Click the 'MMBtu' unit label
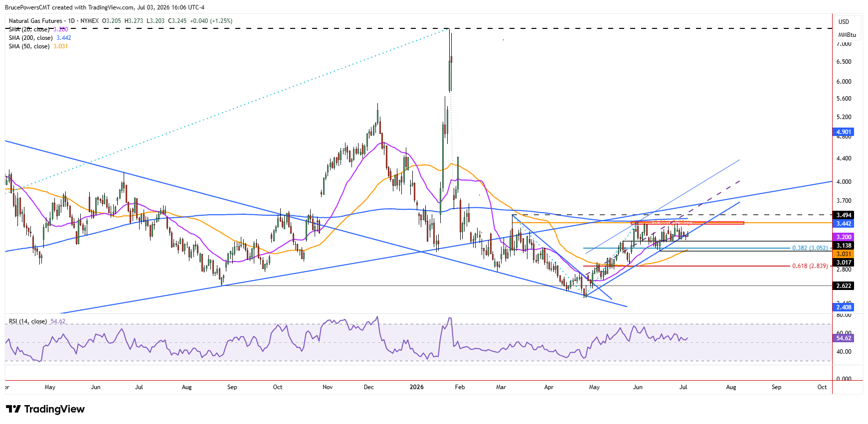This screenshot has width=868, height=424. tap(847, 35)
